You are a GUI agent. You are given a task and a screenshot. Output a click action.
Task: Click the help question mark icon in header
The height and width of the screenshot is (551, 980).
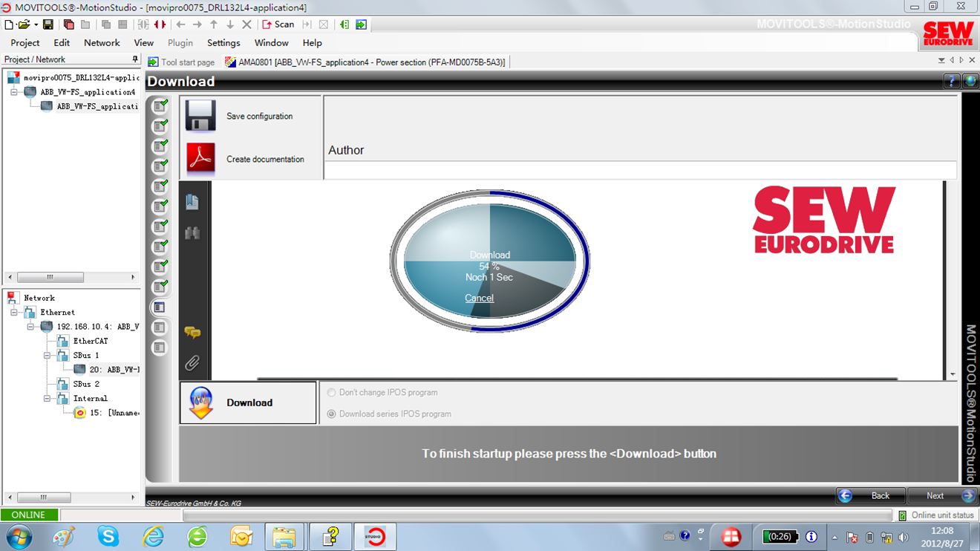[x=951, y=82]
